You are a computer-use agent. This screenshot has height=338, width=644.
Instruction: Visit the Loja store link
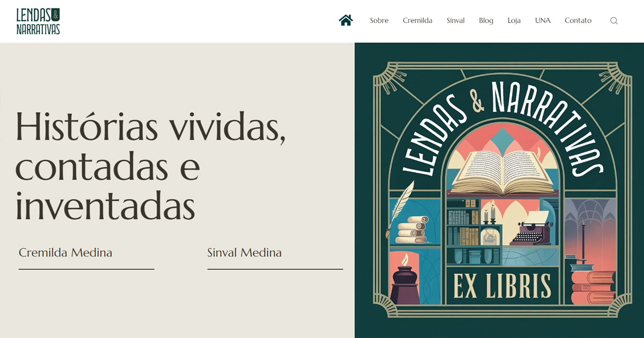click(x=514, y=20)
